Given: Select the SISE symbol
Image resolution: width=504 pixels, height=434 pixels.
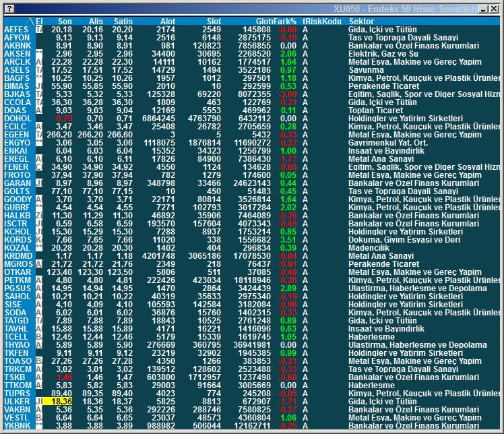Looking at the screenshot, I should click(x=13, y=305).
